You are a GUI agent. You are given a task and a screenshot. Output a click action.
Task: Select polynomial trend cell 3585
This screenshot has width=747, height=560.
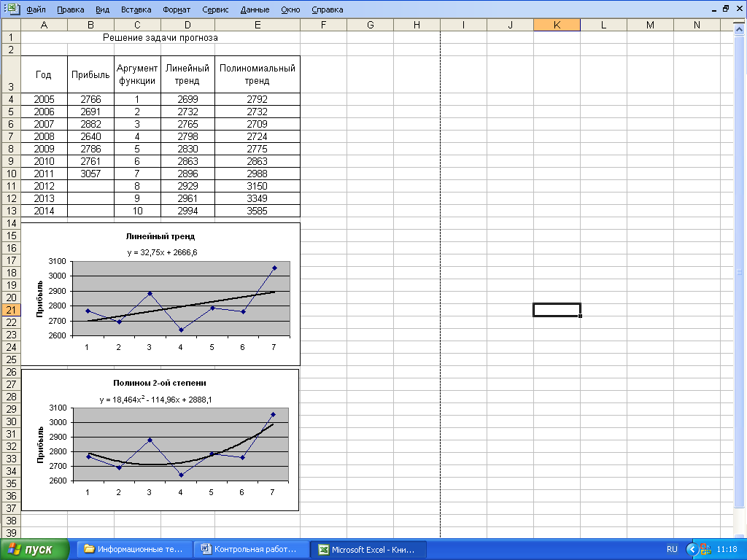click(258, 211)
